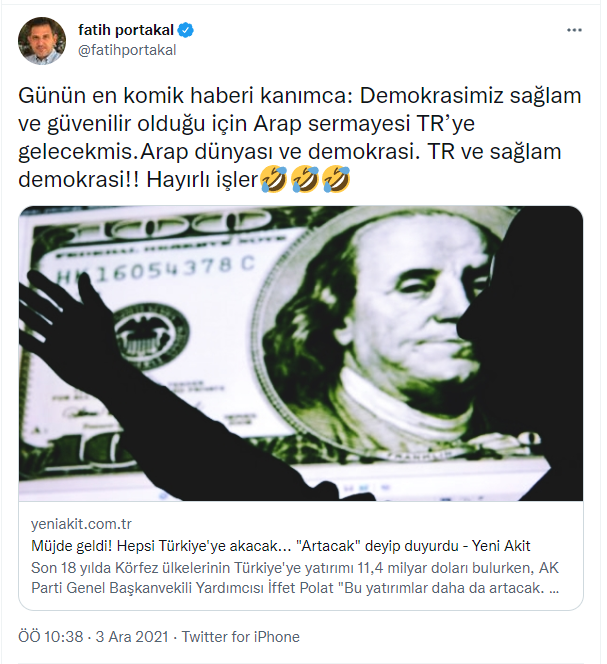
Task: Open the yeniakit.com.tr domain link
Action: [81, 524]
